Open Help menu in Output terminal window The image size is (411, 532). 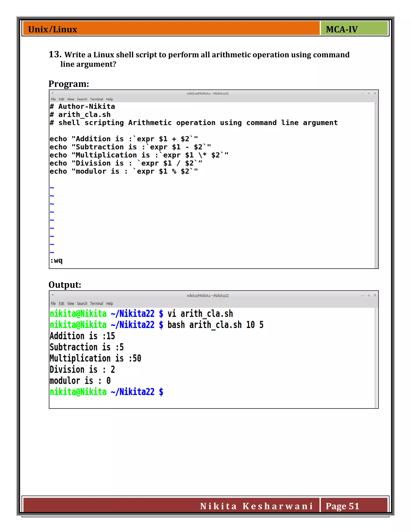[x=109, y=304]
